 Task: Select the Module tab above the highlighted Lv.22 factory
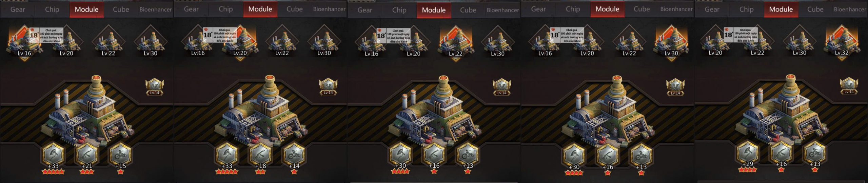(434, 10)
